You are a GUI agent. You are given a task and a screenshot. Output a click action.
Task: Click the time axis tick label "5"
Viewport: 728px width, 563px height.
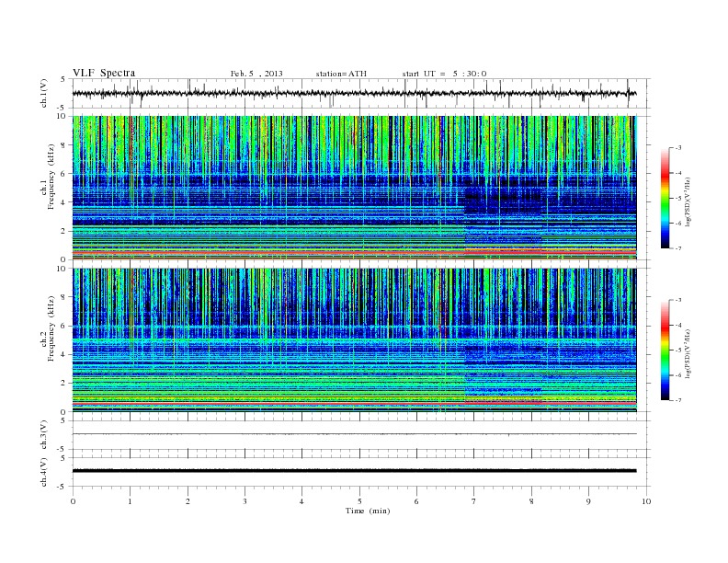point(359,501)
